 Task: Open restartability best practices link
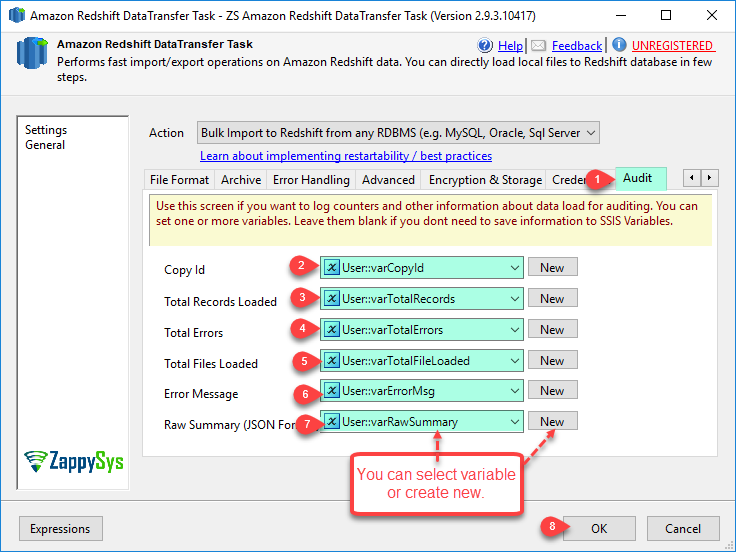pyautogui.click(x=346, y=156)
